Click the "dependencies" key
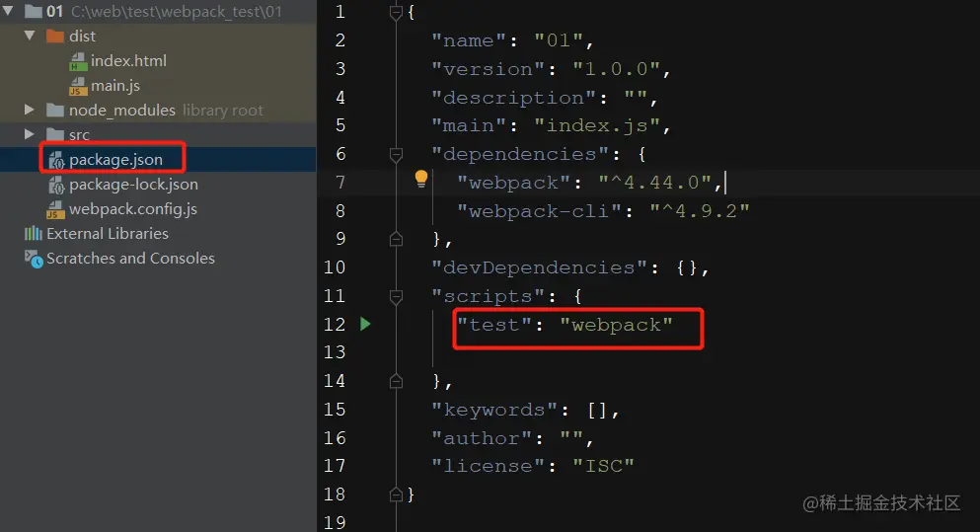 [x=519, y=154]
